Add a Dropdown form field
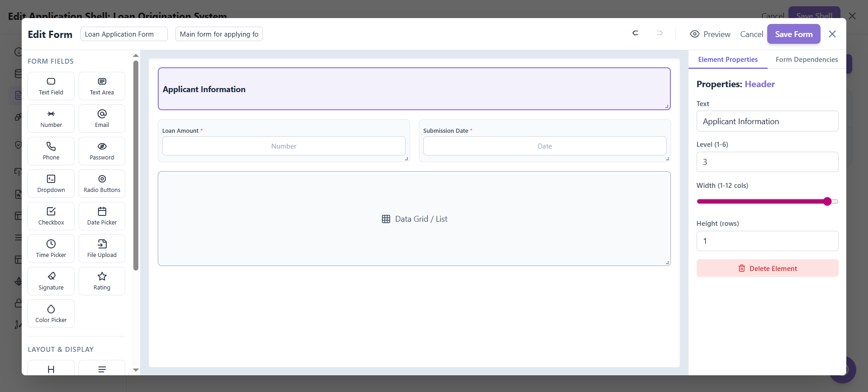 [x=51, y=183]
